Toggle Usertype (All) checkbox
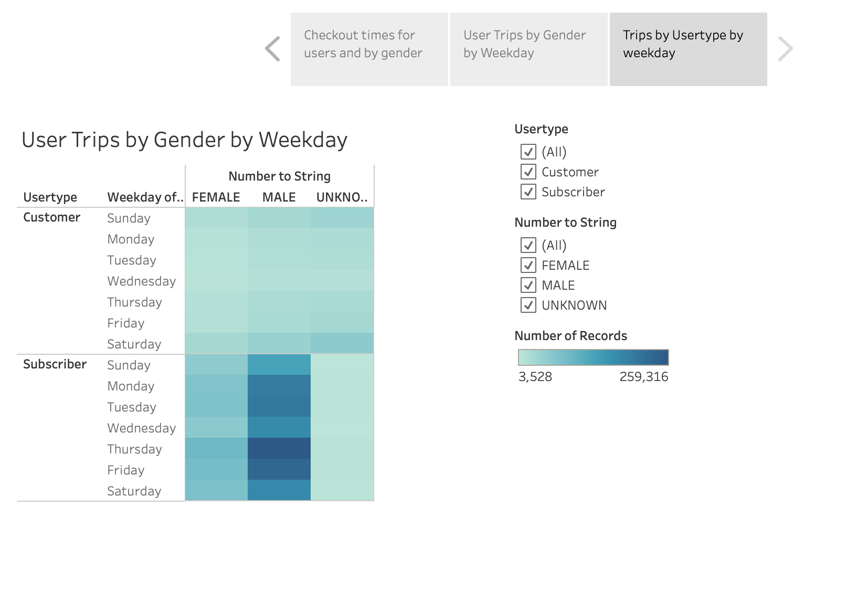Viewport: 868px width, 613px height. (528, 152)
